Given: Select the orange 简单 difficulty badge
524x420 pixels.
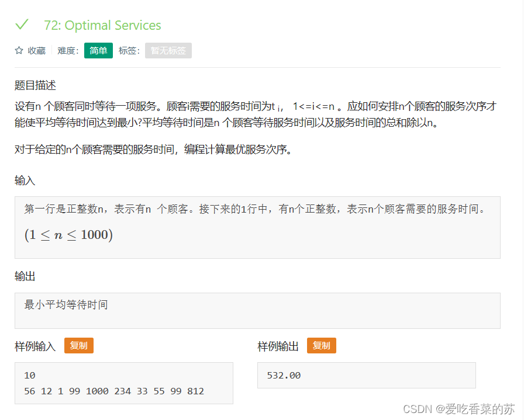Looking at the screenshot, I should click(x=98, y=51).
